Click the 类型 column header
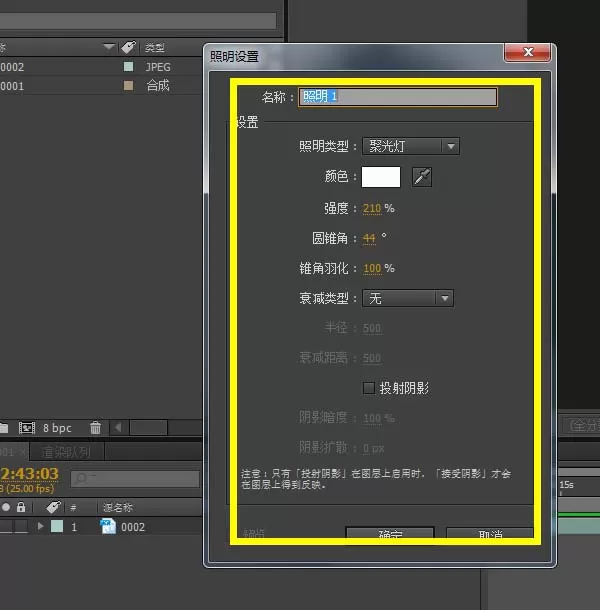This screenshot has height=610, width=600. tap(154, 47)
